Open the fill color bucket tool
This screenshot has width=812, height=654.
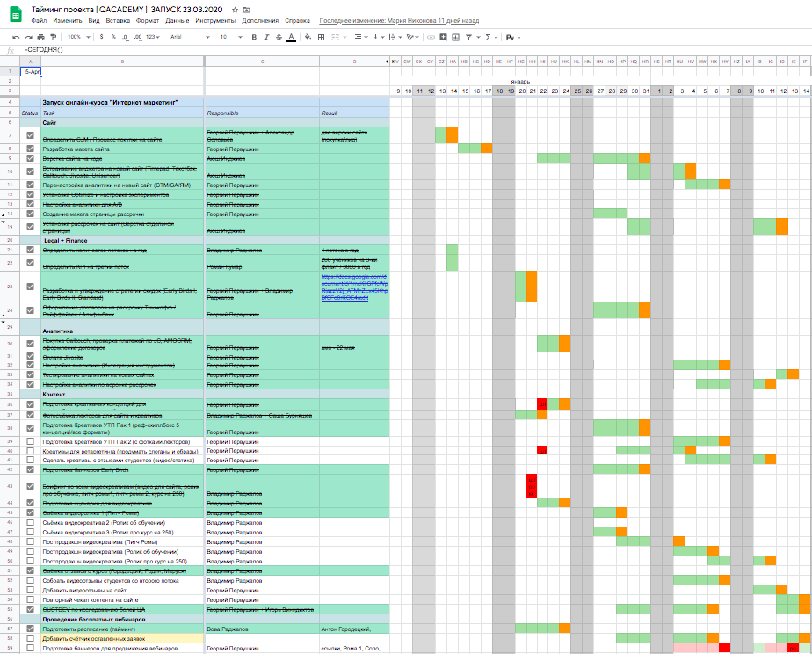tap(307, 37)
